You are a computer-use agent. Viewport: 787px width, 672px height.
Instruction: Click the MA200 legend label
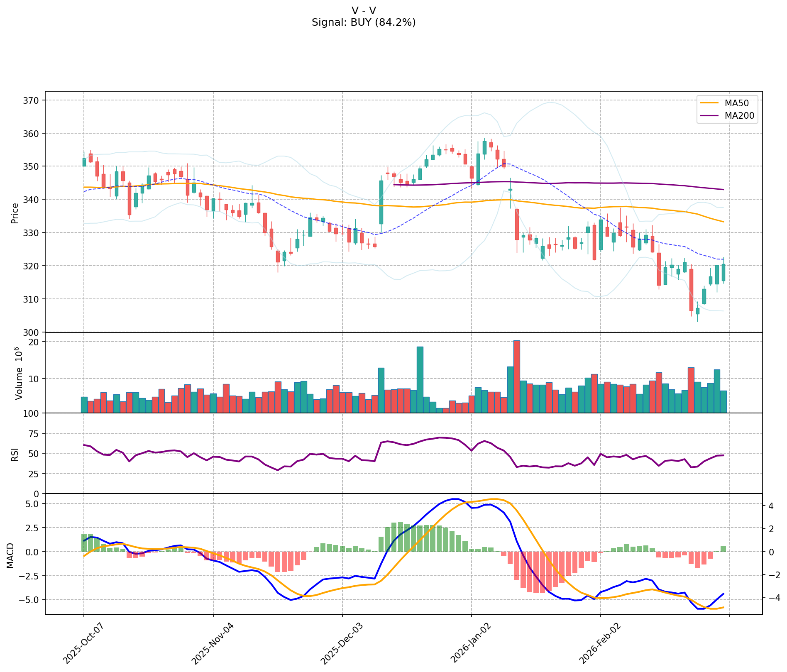tap(738, 116)
